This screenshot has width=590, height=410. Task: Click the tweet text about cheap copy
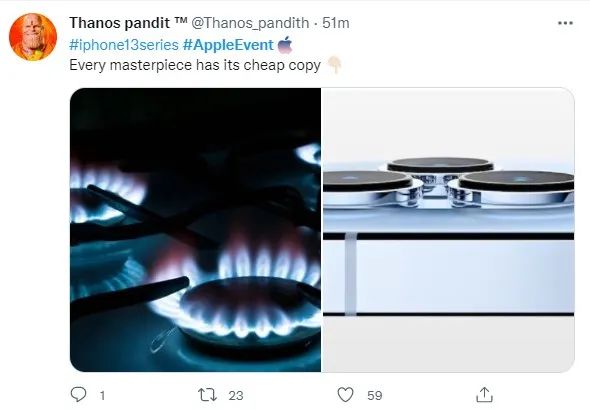pyautogui.click(x=195, y=65)
